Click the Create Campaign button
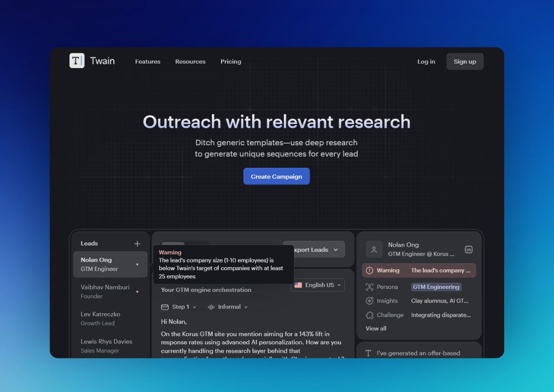Screen dimensions: 554x392 coord(277,176)
